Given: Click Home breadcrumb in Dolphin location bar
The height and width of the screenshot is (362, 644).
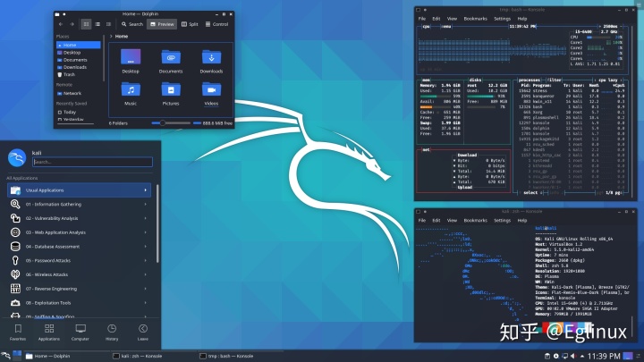Looking at the screenshot, I should click(121, 37).
